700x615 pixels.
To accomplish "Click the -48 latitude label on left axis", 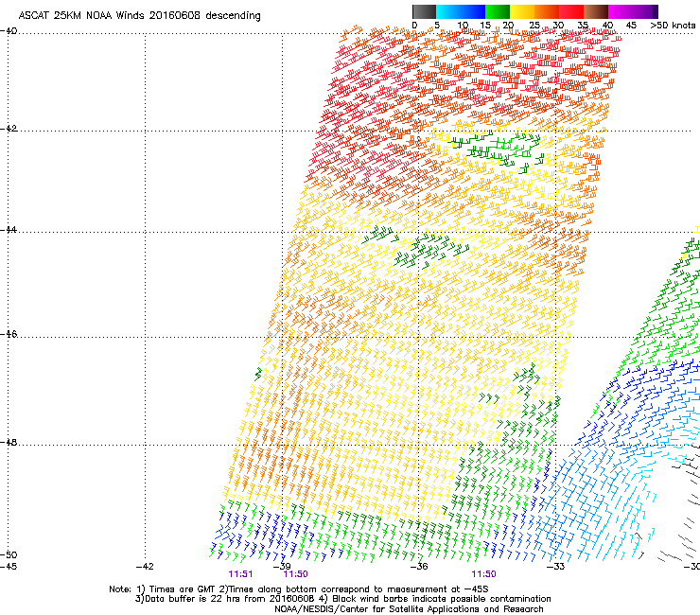I will [x=9, y=442].
